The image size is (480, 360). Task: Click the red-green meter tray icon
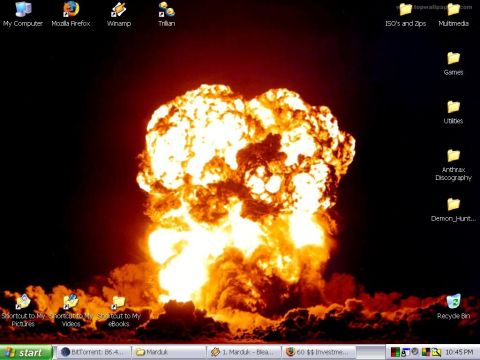[395, 352]
